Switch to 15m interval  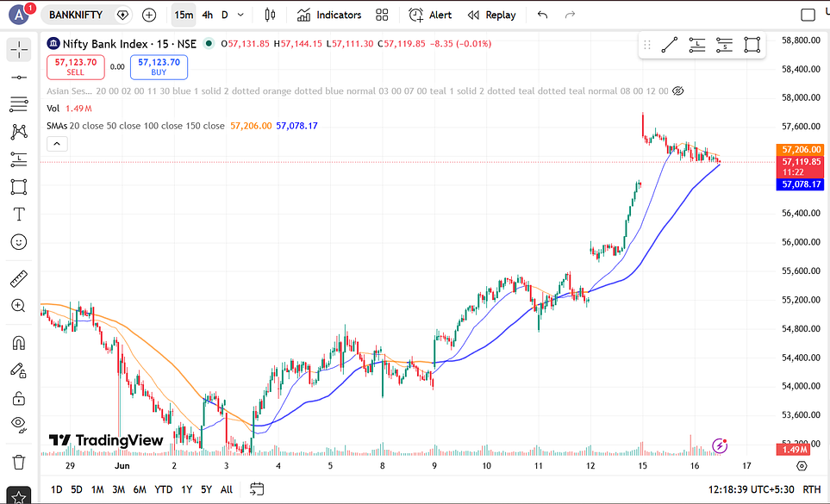[184, 15]
